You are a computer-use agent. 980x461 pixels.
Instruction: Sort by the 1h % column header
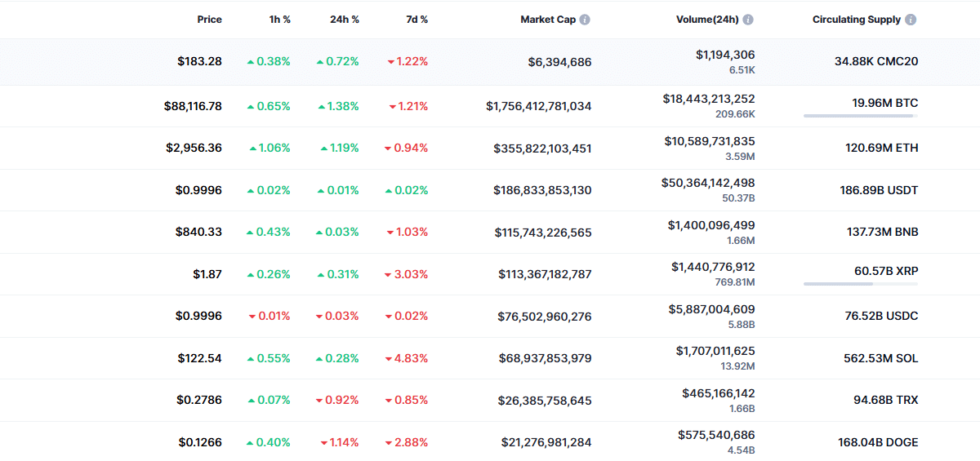click(280, 20)
